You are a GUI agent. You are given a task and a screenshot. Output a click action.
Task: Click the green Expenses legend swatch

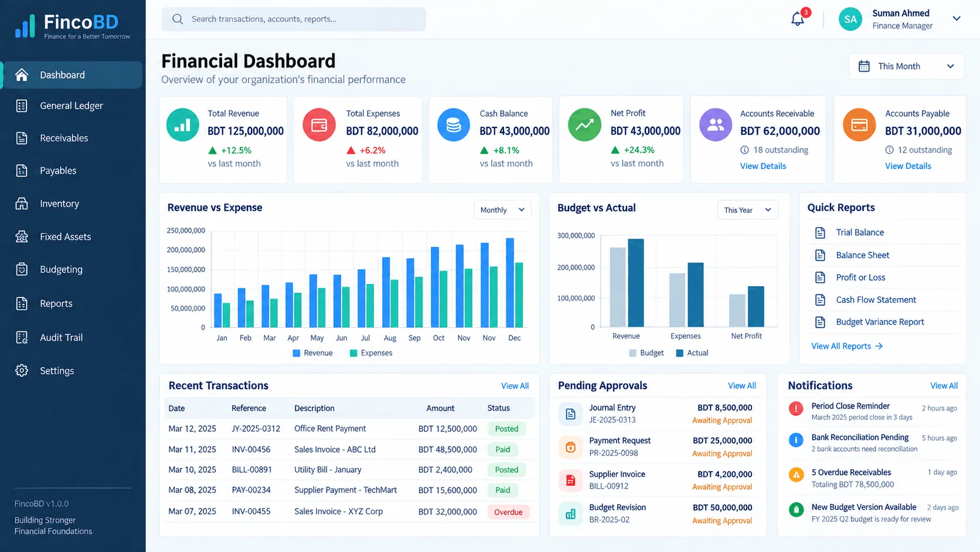click(353, 353)
